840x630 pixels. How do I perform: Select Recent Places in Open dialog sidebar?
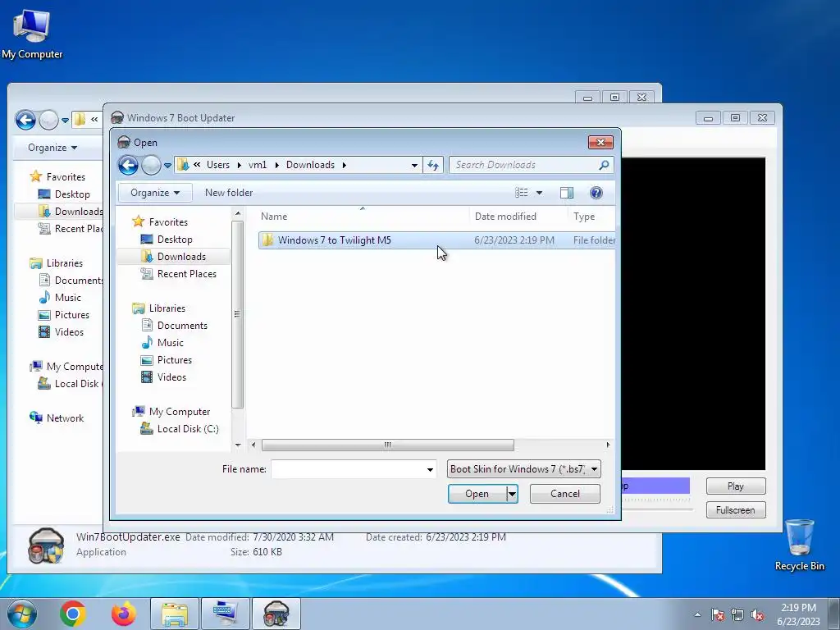click(x=186, y=274)
